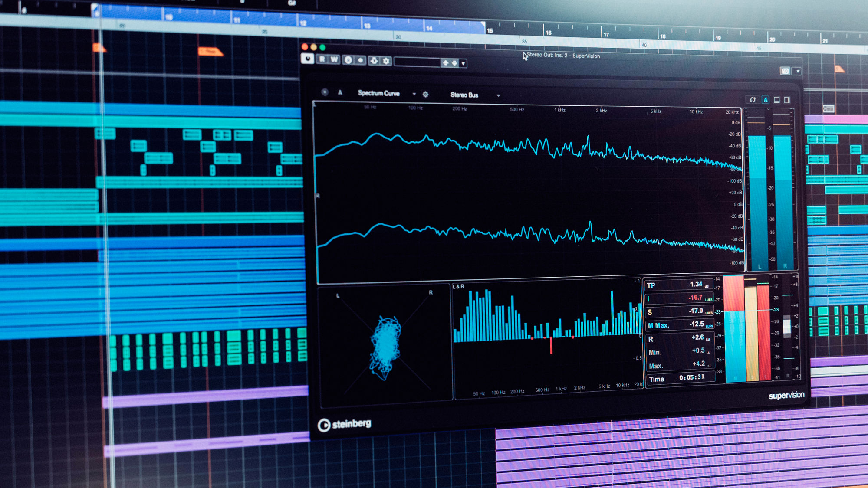Load the next preset with down arrow
868x488 pixels.
click(454, 63)
